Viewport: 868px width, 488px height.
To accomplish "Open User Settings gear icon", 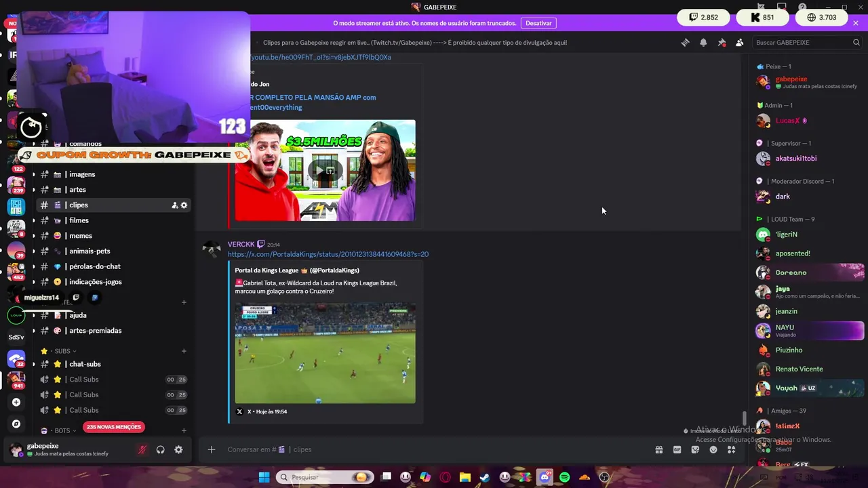I will pyautogui.click(x=178, y=449).
